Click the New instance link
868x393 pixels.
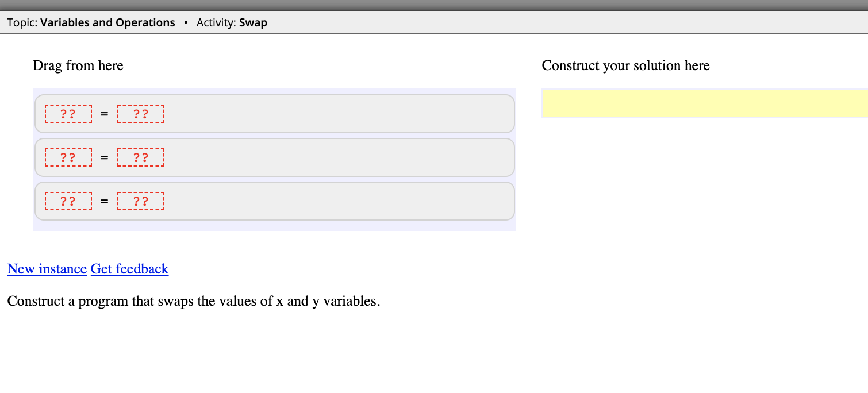[x=47, y=269]
